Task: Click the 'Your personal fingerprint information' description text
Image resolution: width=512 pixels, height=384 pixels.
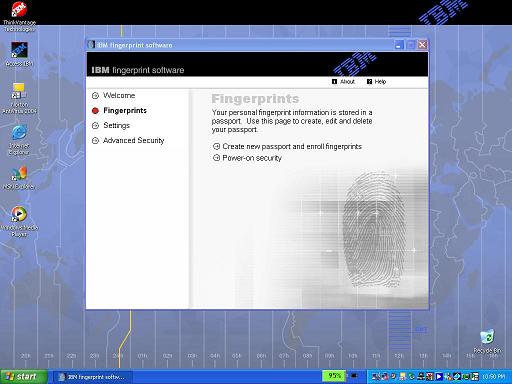Action: click(x=292, y=121)
